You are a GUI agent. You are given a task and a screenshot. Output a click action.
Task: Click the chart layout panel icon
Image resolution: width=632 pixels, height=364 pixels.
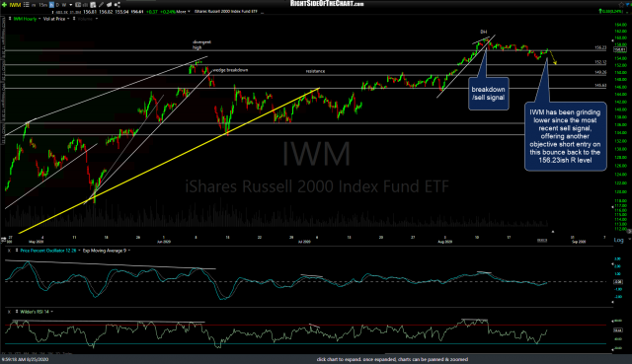click(x=78, y=5)
